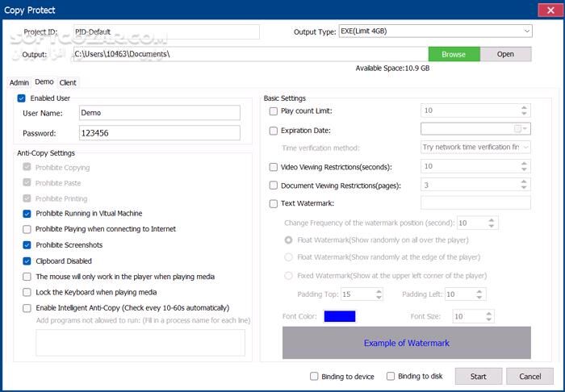The image size is (565, 392).
Task: Uncheck Prohibite Screenshots option
Action: (x=28, y=245)
